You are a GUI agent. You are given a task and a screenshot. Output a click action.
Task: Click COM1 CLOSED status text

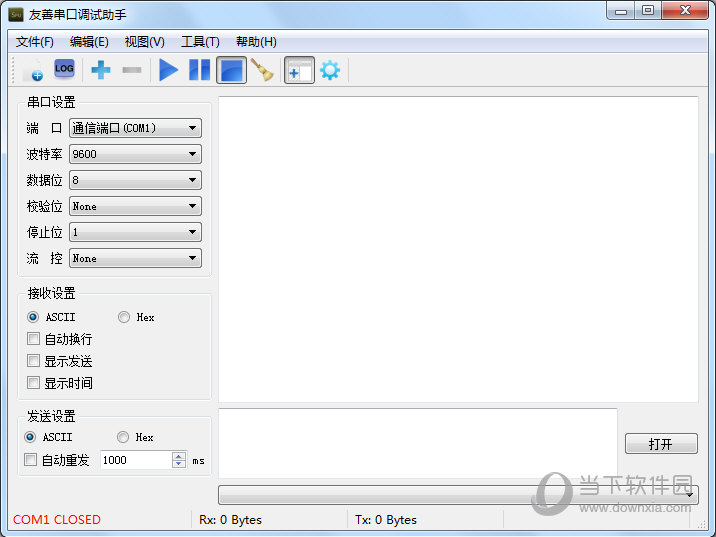[57, 520]
